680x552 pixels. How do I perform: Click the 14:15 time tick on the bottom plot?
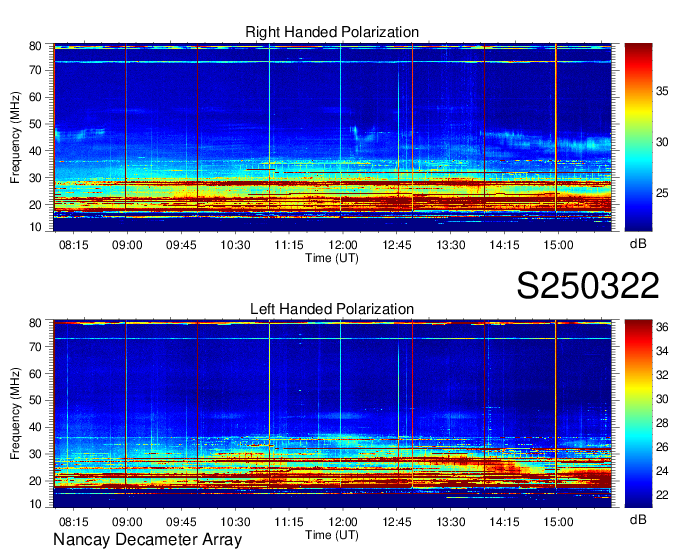[x=504, y=522]
